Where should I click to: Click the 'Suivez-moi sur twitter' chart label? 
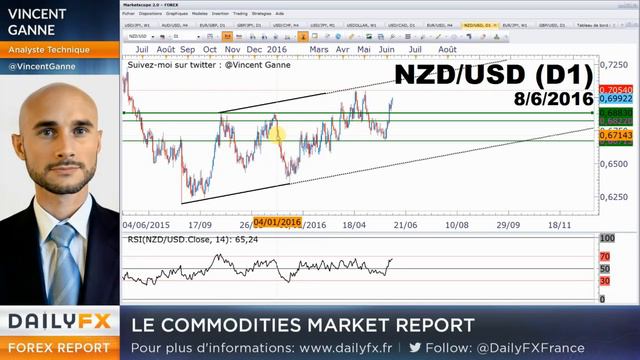pyautogui.click(x=209, y=65)
